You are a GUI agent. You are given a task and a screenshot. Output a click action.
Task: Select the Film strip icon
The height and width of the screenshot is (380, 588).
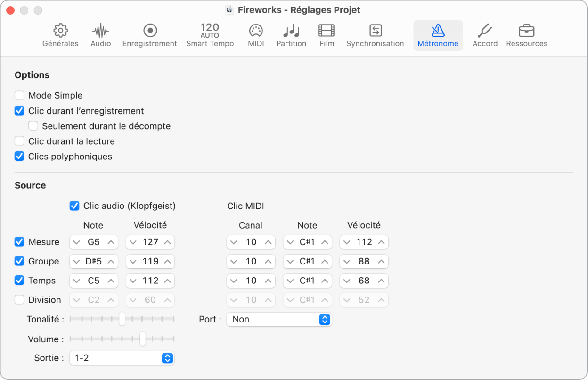[x=327, y=31]
